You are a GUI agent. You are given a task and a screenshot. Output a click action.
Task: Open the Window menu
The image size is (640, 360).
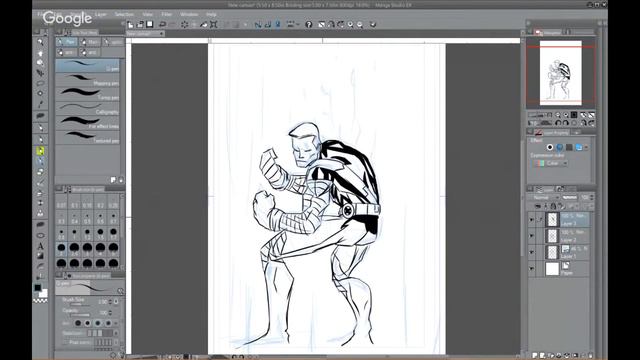pos(189,14)
